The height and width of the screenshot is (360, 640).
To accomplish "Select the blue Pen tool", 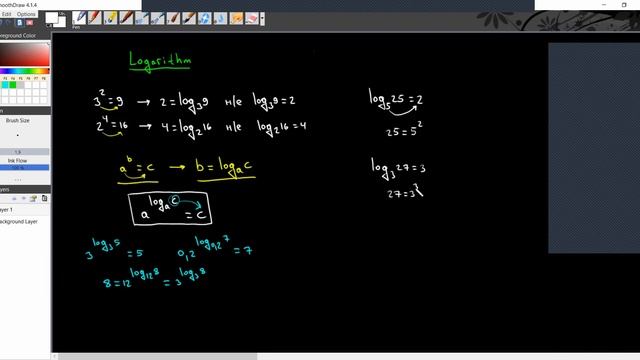I will [79, 18].
